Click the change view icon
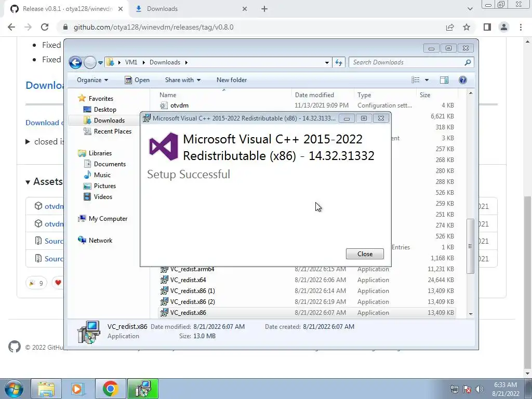The height and width of the screenshot is (399, 532). point(416,80)
